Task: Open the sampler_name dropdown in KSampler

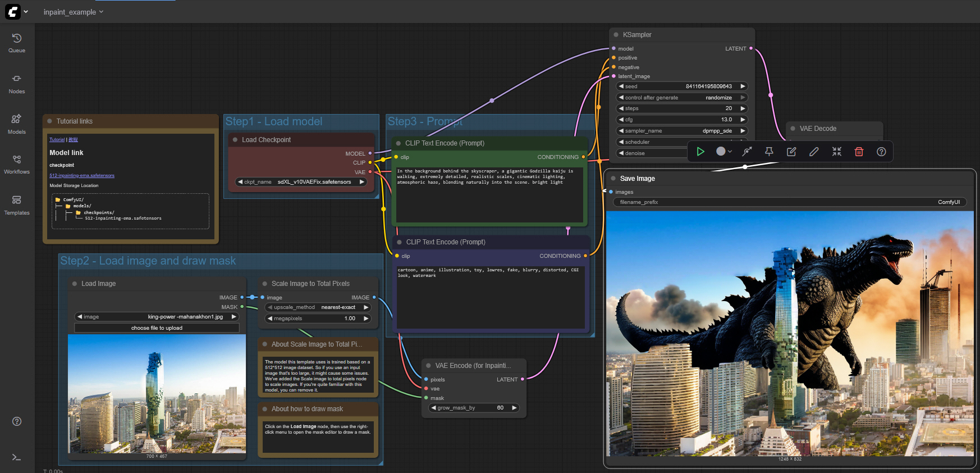Action: coord(681,131)
